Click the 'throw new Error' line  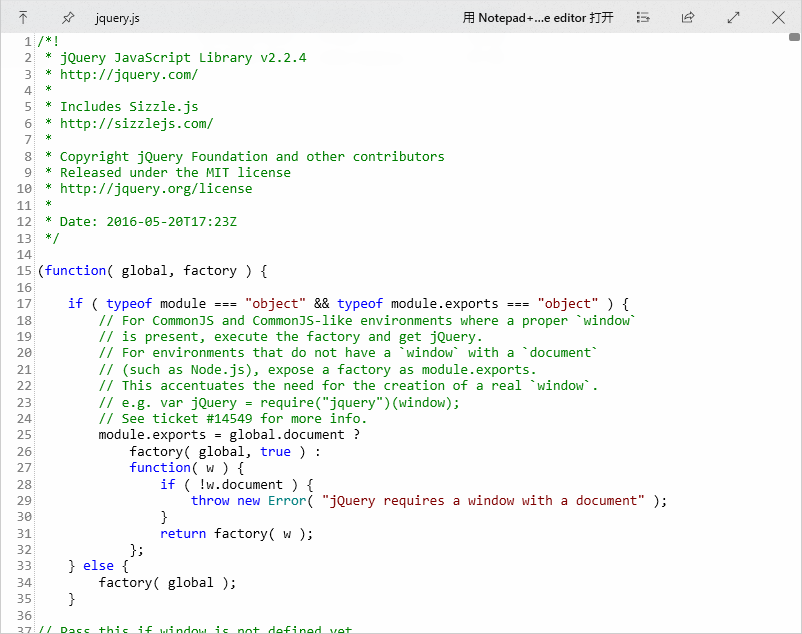coord(429,501)
